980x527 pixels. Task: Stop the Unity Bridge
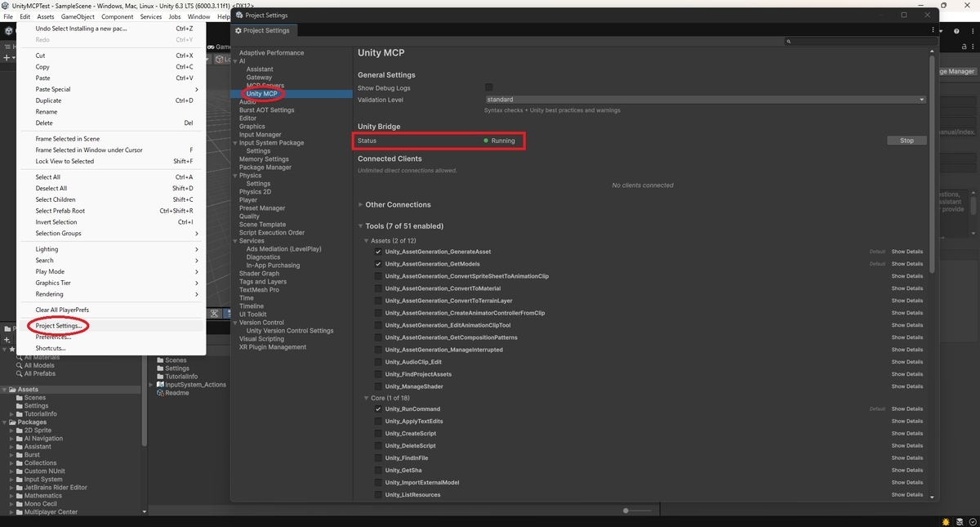(x=906, y=141)
